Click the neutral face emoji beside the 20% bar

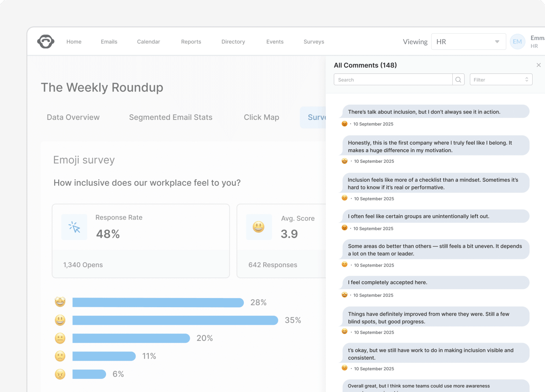60,338
